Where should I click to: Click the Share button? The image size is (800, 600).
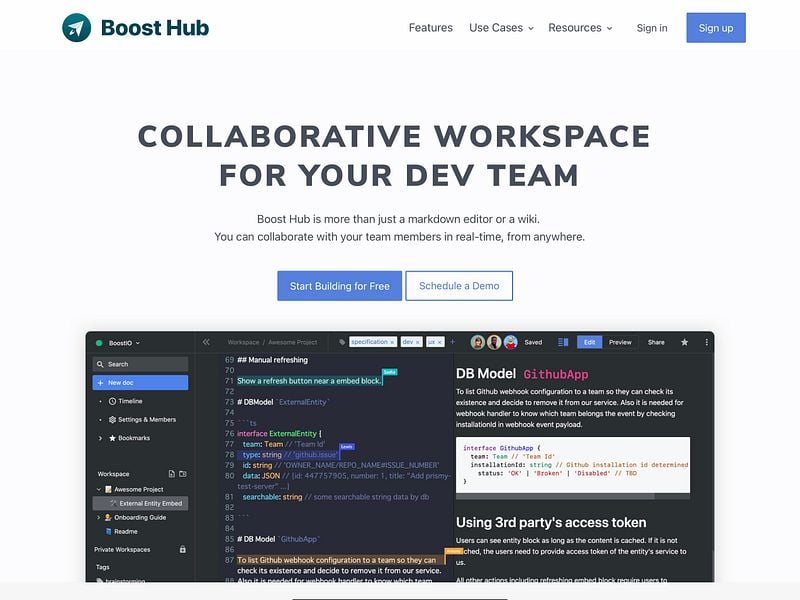point(656,342)
